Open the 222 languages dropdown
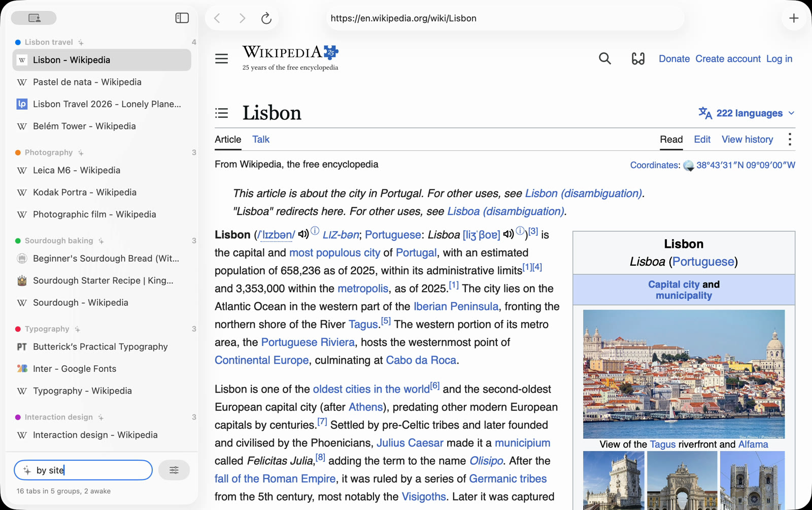 click(x=747, y=113)
